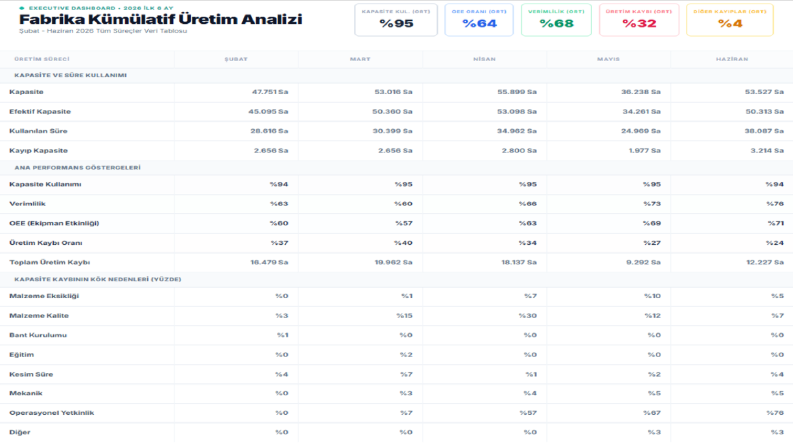This screenshot has height=446, width=793.
Task: Select the Nisan column header
Action: [484, 59]
